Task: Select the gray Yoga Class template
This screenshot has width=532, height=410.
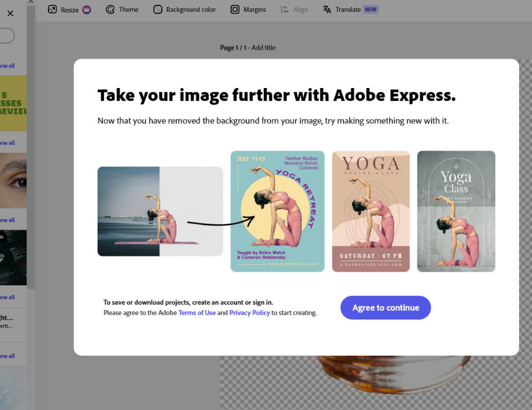Action: point(456,211)
